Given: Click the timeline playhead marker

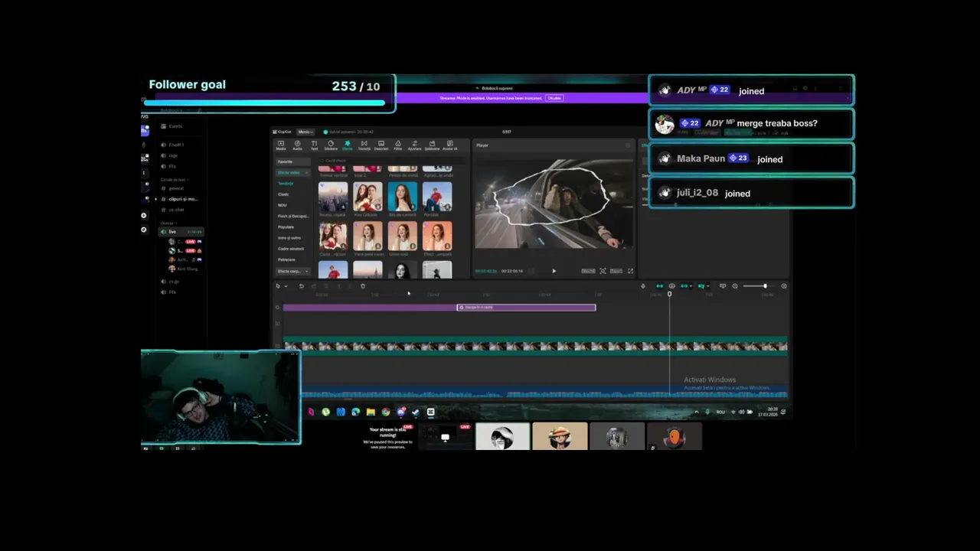Looking at the screenshot, I should coord(669,294).
